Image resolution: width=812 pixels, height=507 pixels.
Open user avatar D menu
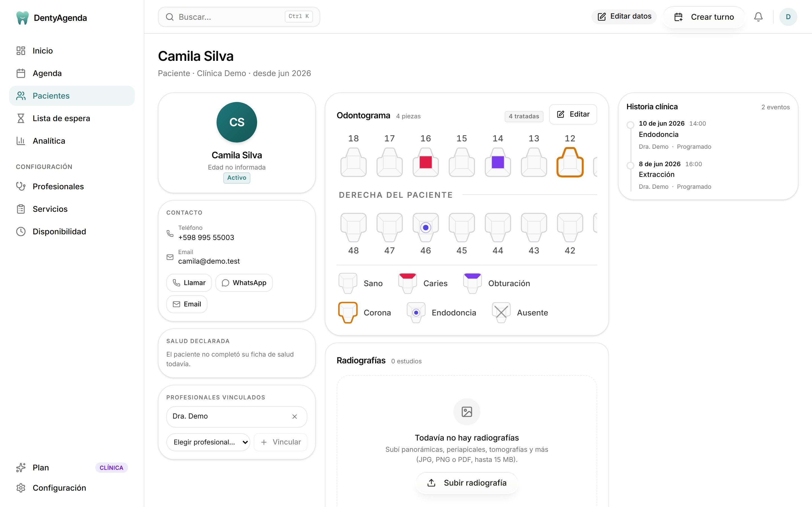788,17
